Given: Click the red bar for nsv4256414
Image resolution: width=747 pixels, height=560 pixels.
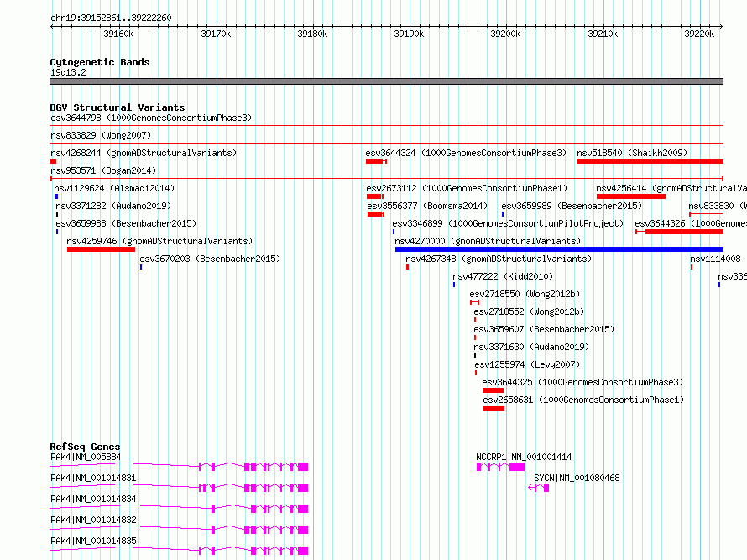Looking at the screenshot, I should pos(631,196).
